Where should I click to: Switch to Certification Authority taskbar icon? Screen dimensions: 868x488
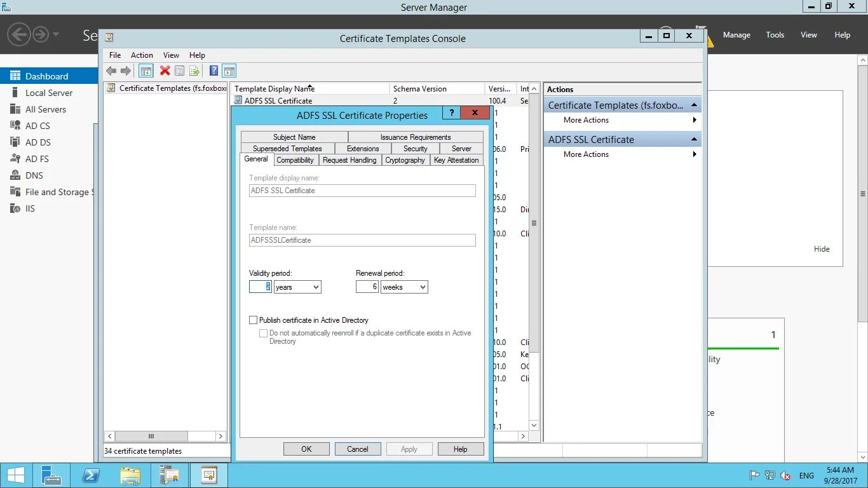tap(170, 475)
